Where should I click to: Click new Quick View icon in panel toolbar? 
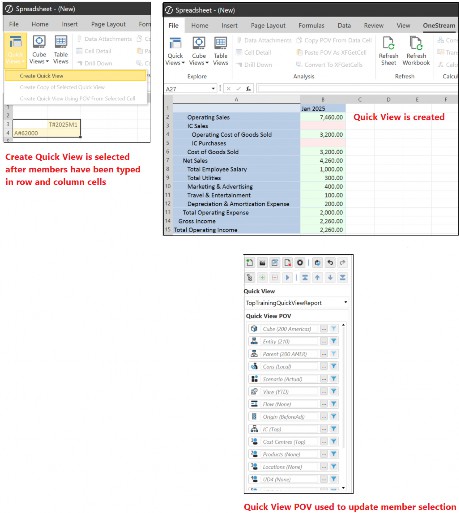(249, 263)
